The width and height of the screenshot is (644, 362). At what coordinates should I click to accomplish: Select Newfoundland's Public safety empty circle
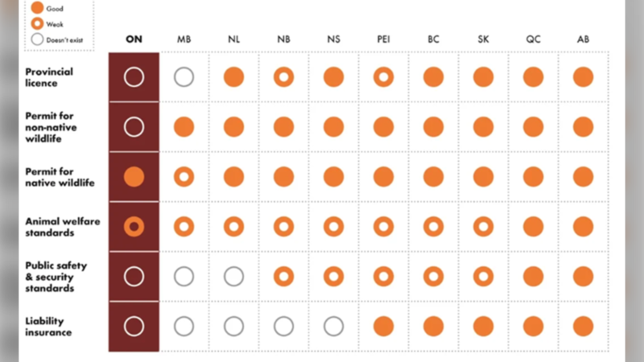[x=233, y=277]
